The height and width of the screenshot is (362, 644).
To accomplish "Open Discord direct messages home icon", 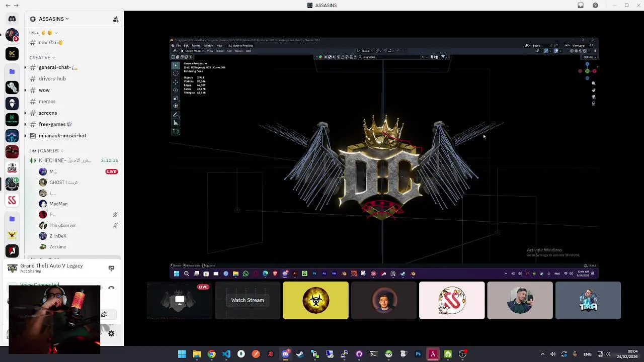I will [12, 19].
